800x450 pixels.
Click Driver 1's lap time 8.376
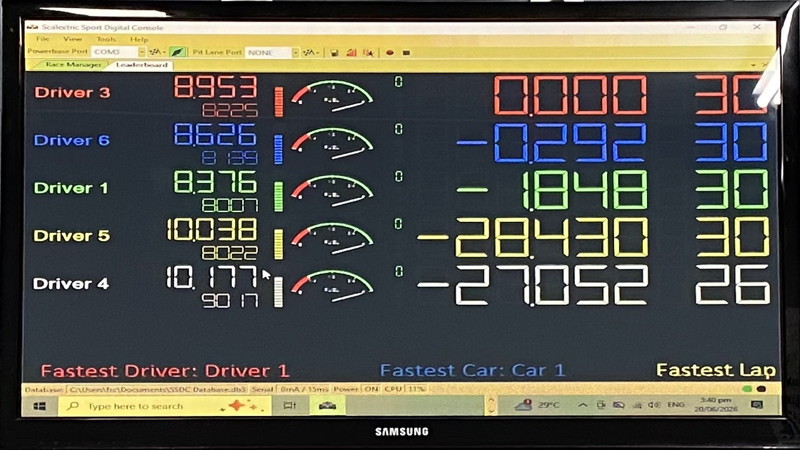click(x=215, y=182)
